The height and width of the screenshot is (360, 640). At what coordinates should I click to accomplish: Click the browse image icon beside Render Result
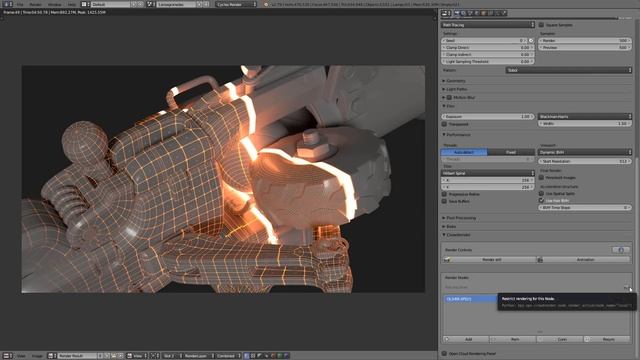[52, 356]
